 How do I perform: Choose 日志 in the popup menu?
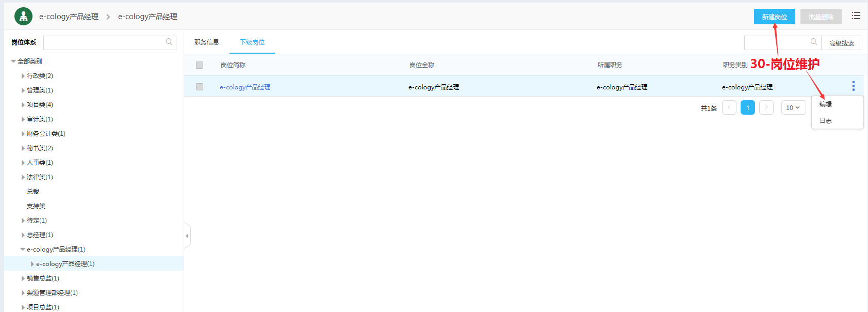[x=826, y=121]
